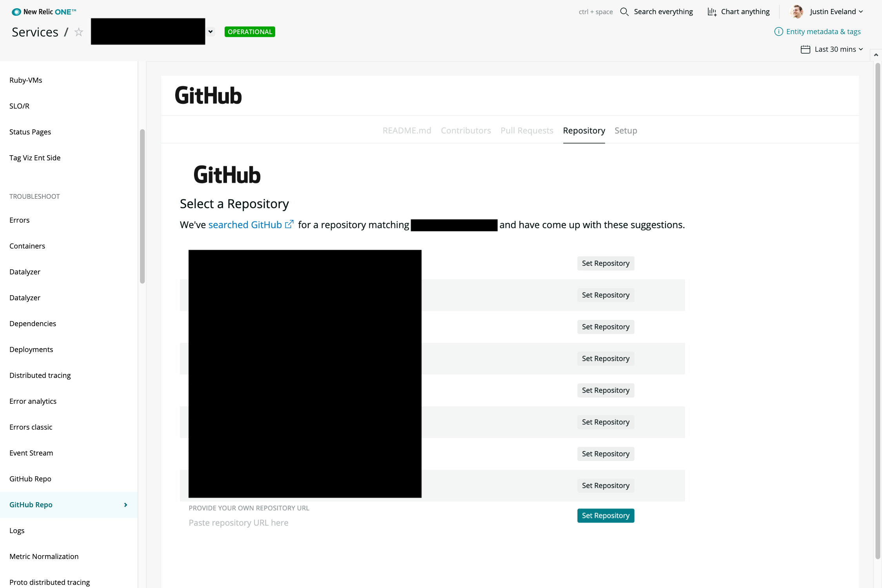Image resolution: width=882 pixels, height=588 pixels.
Task: Click the Search everything icon
Action: click(624, 12)
